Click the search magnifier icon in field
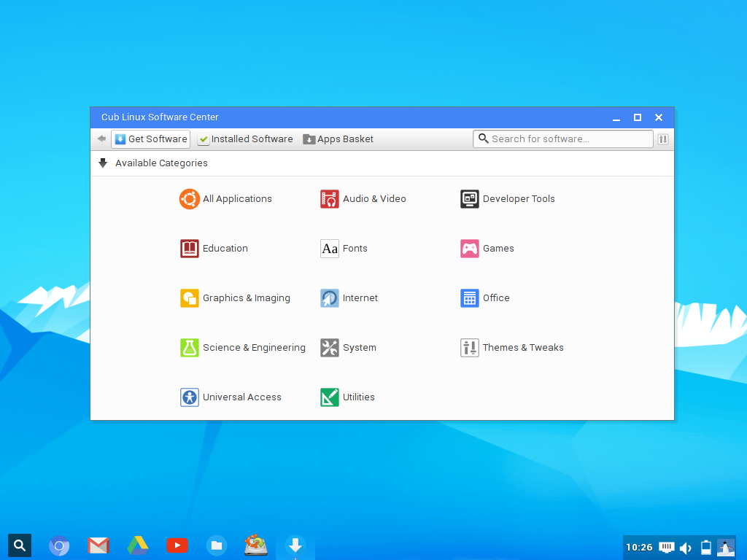Screen dimensions: 747x560 click(483, 139)
